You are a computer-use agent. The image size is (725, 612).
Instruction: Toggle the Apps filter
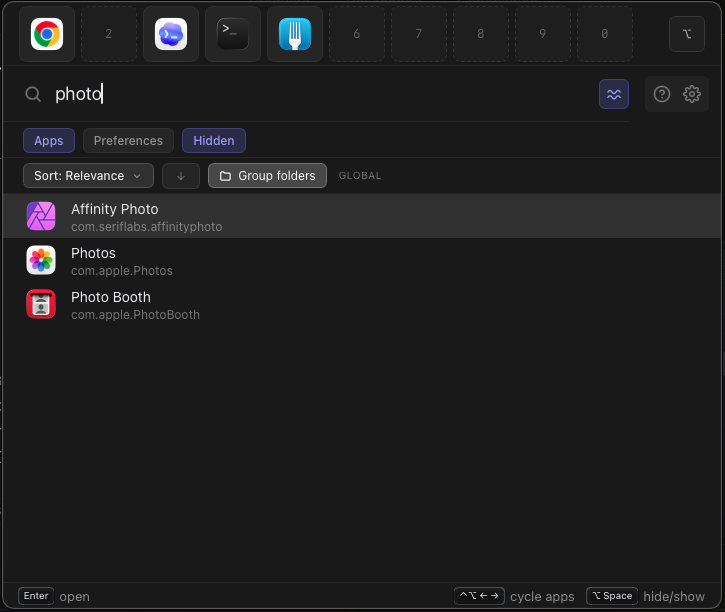[x=49, y=141]
